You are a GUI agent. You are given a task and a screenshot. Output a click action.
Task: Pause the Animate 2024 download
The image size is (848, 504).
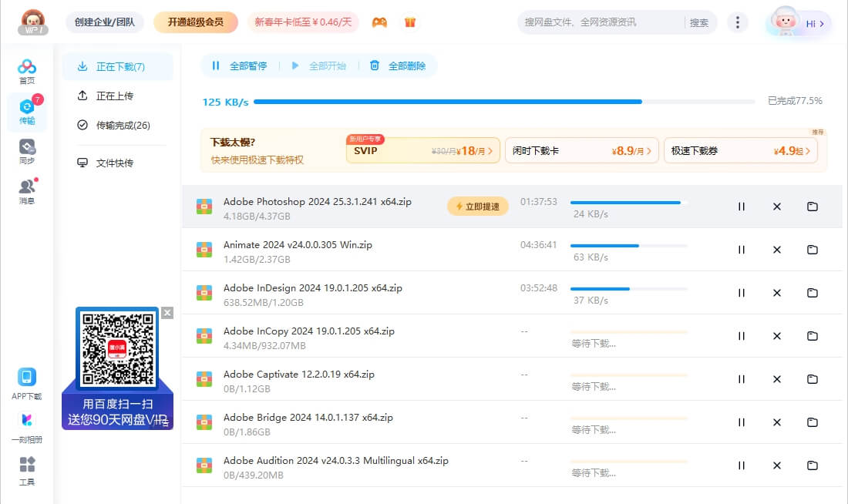click(742, 250)
